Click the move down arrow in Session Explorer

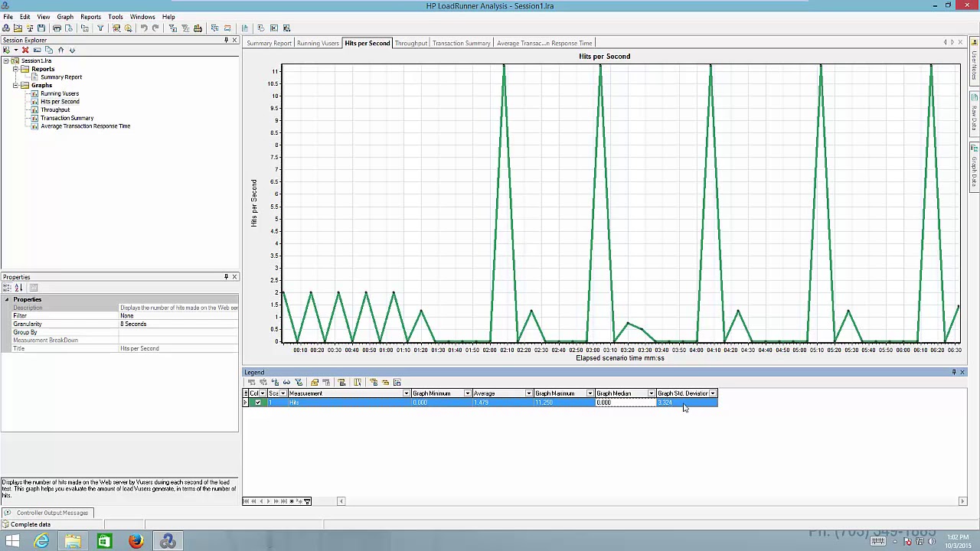pos(72,50)
